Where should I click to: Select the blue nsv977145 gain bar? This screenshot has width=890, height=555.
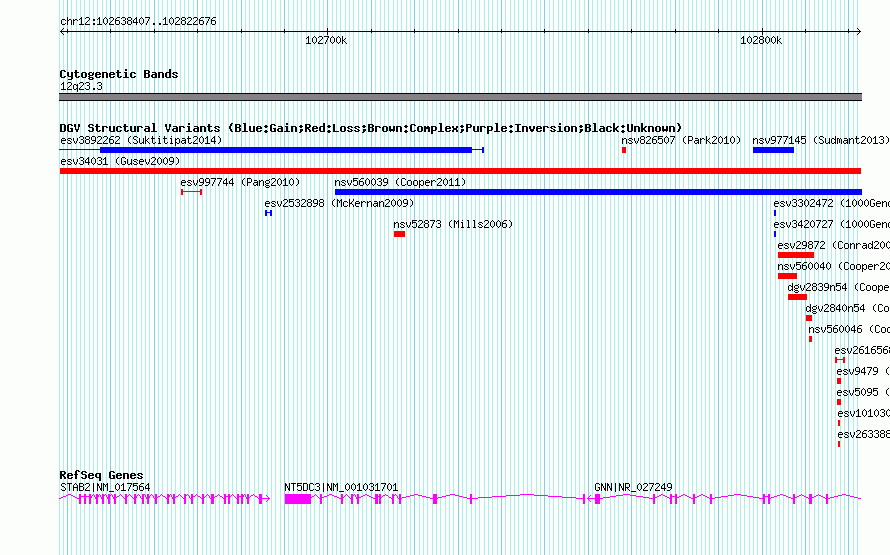pos(773,150)
